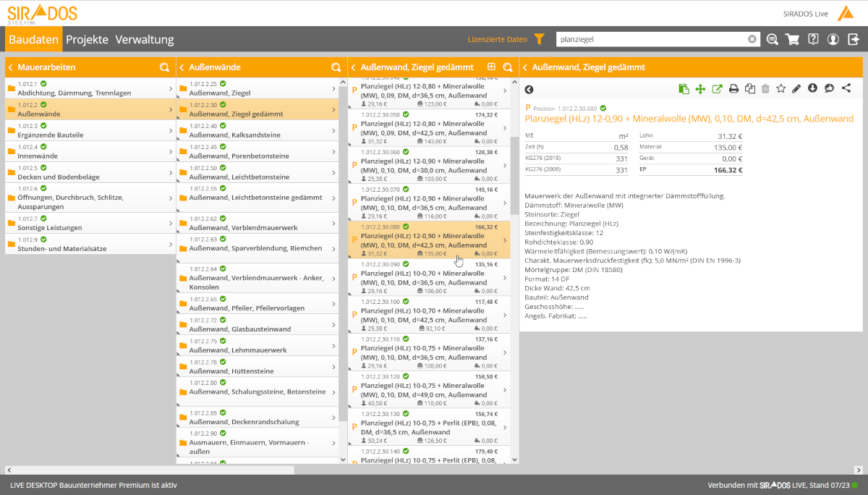
Task: Click the pencil edit icon
Action: tap(796, 89)
